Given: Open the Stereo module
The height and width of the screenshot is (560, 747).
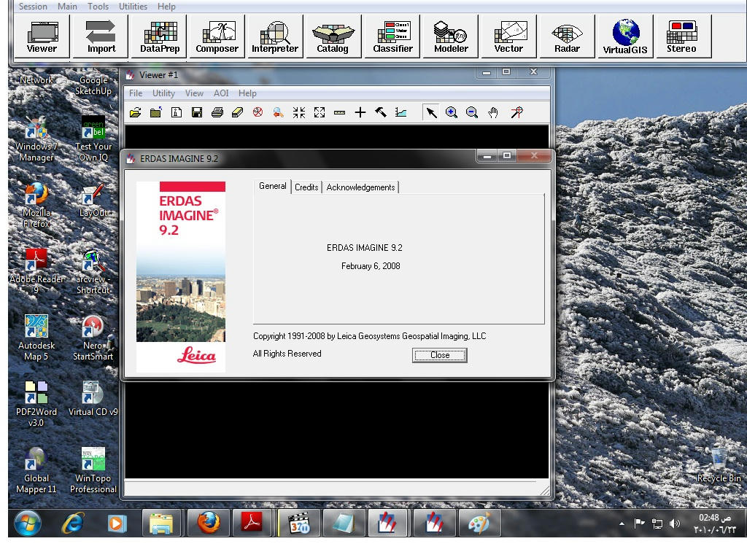Looking at the screenshot, I should tap(684, 36).
